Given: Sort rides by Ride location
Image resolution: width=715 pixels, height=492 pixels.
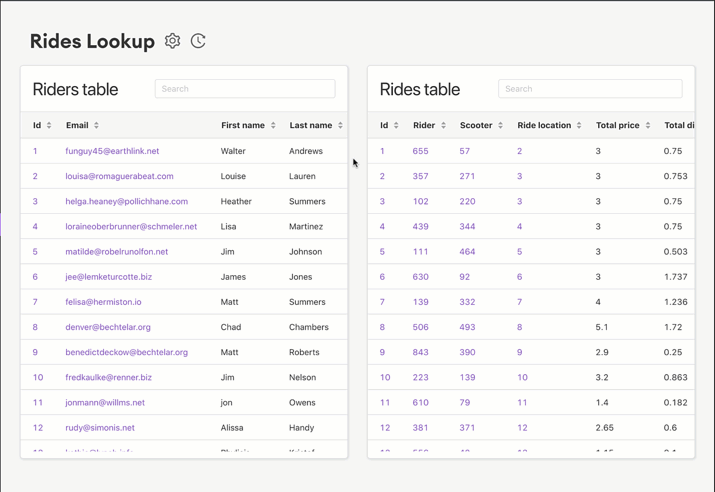Looking at the screenshot, I should pyautogui.click(x=549, y=126).
